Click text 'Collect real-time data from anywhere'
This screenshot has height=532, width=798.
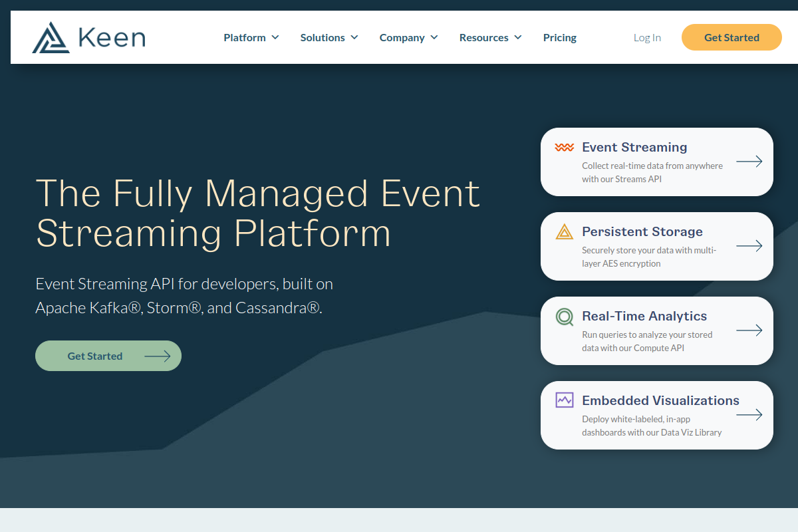(652, 166)
